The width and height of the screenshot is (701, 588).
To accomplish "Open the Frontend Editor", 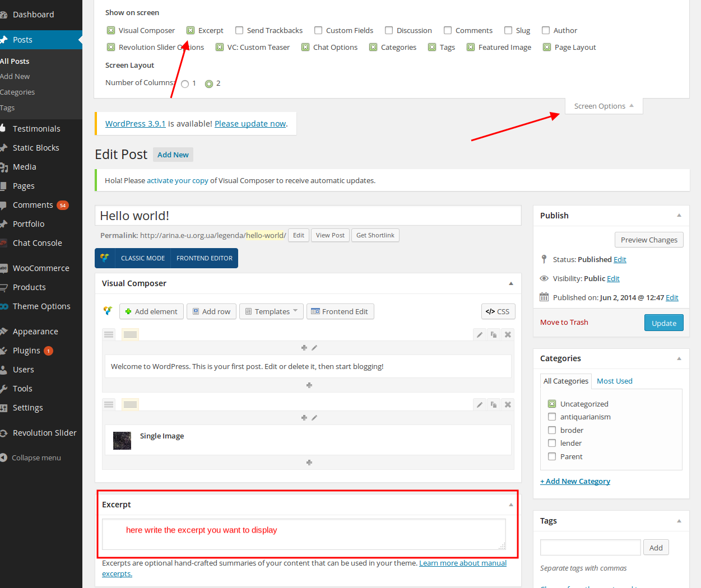I will point(205,258).
